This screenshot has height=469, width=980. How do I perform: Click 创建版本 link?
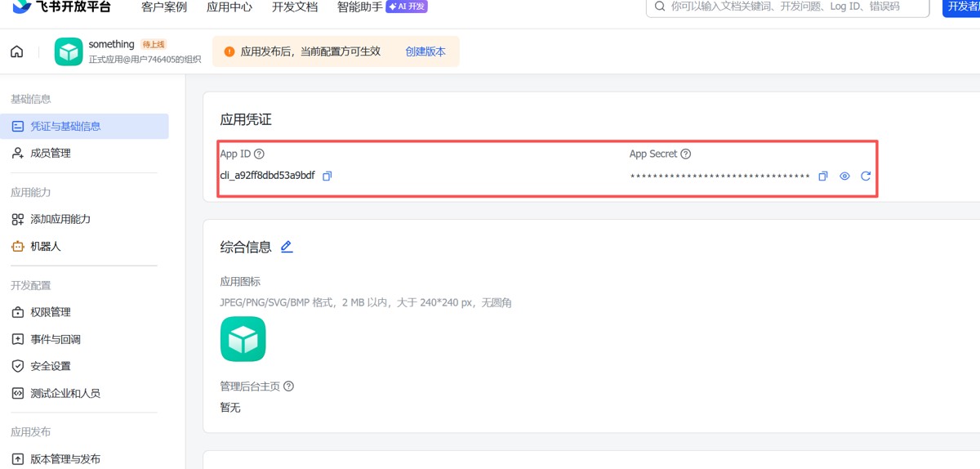point(425,51)
